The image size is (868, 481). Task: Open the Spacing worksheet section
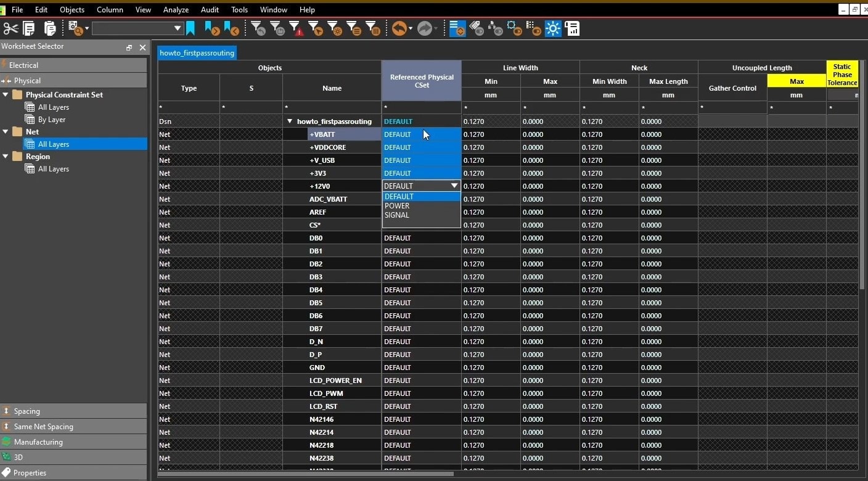(x=73, y=411)
